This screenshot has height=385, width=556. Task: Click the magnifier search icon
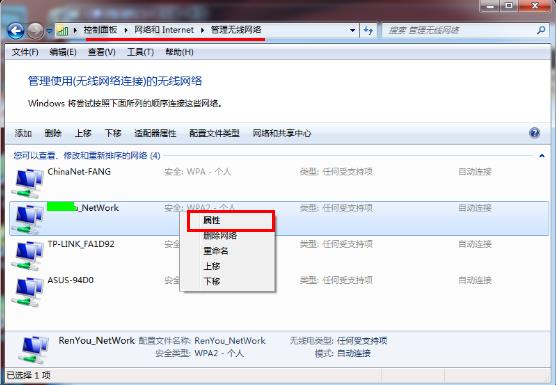coord(541,30)
